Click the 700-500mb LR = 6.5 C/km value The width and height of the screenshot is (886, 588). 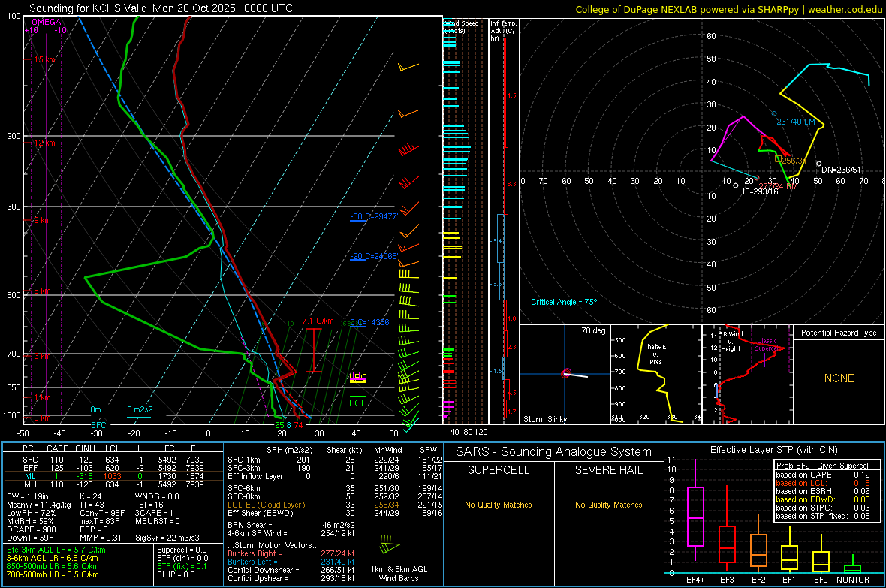coord(53,574)
